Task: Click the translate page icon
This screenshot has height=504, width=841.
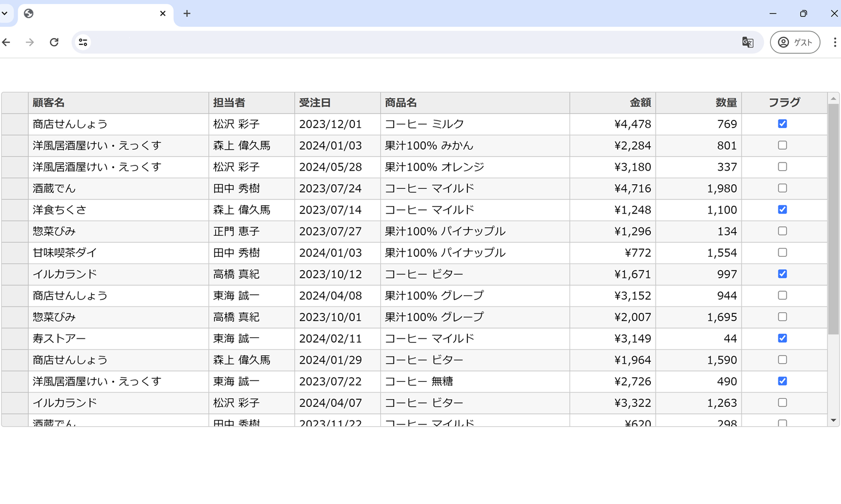Action: [x=747, y=42]
